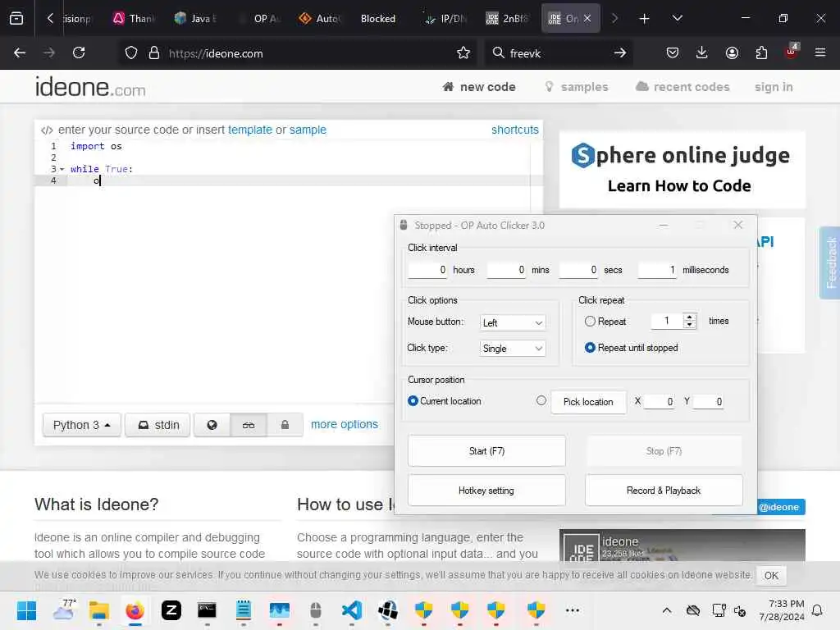Open the Firefox hamburger menu
Image resolution: width=840 pixels, height=630 pixels.
coord(820,52)
